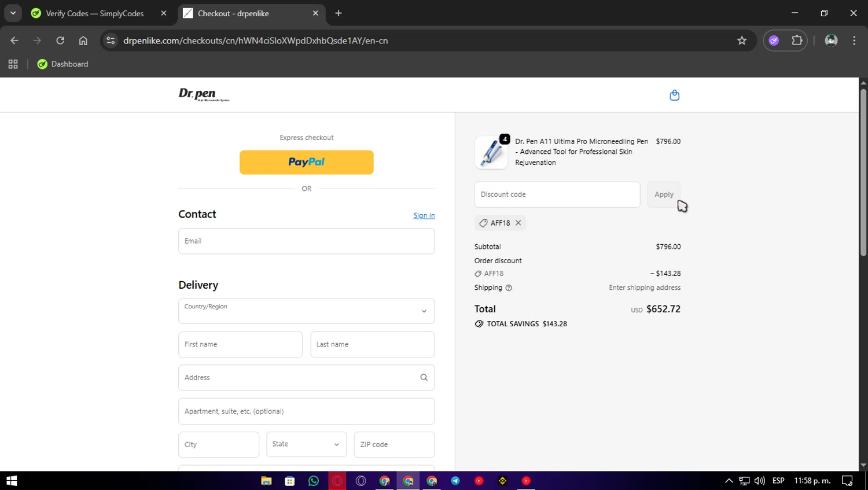Go back to the previous page
This screenshot has width=868, height=490.
click(14, 40)
